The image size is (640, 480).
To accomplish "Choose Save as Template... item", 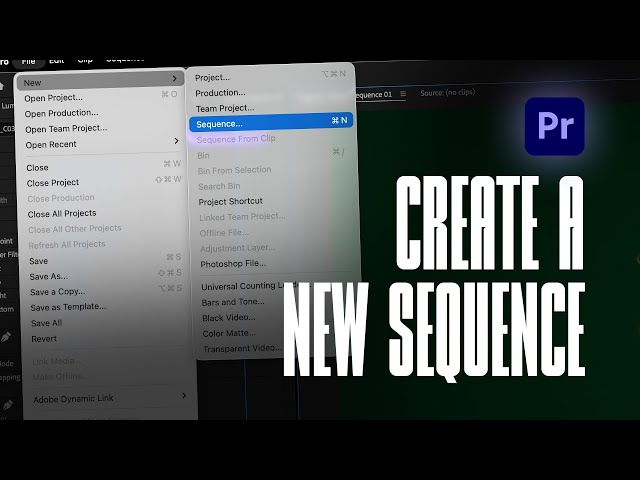I will tap(68, 307).
